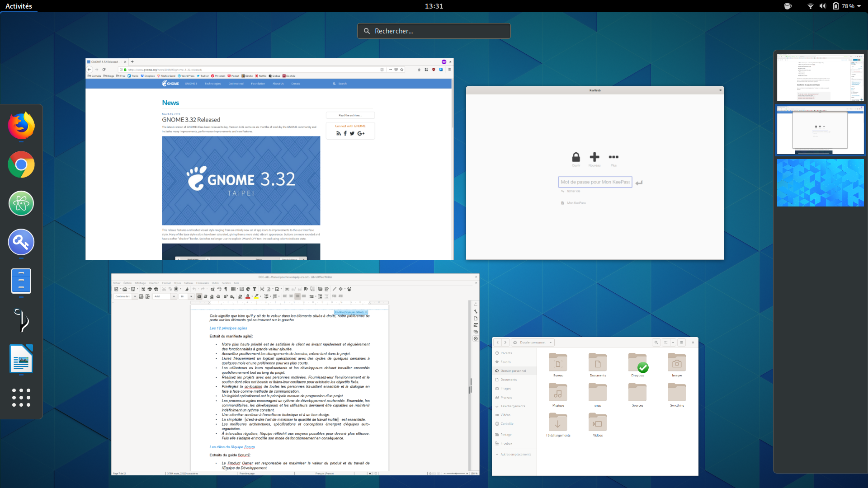Switch to the empty third workspace
The height and width of the screenshot is (488, 868).
[x=820, y=183]
